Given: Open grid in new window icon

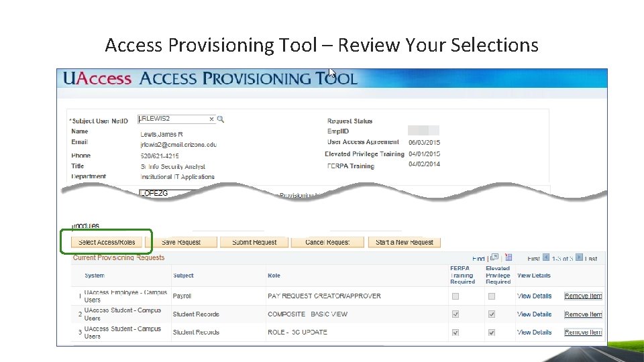Looking at the screenshot, I should [494, 257].
